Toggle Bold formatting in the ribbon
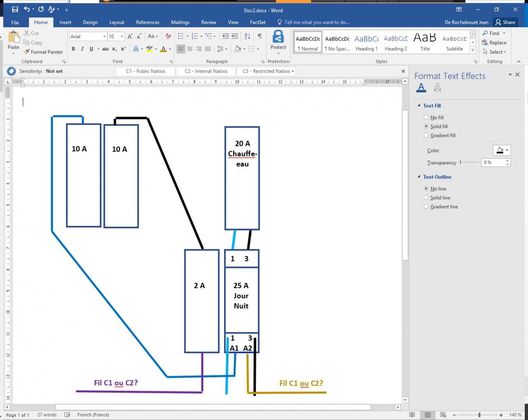528x420 pixels. click(73, 49)
